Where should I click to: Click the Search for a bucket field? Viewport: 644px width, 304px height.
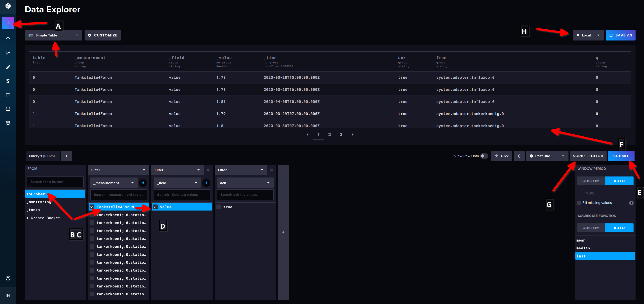click(55, 182)
